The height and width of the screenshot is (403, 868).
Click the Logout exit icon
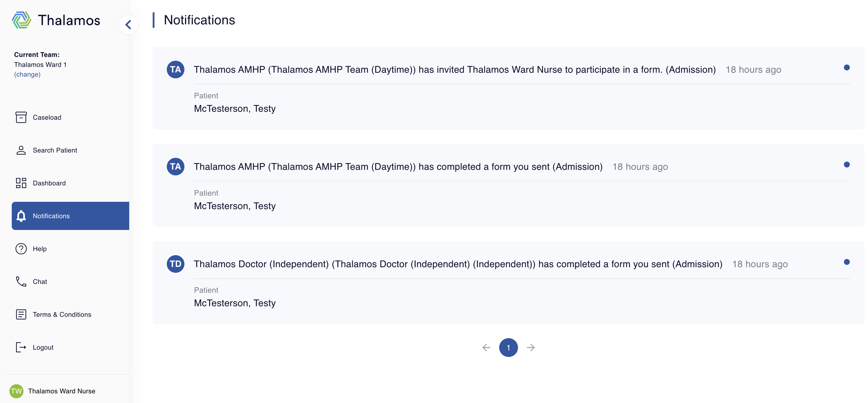click(21, 347)
